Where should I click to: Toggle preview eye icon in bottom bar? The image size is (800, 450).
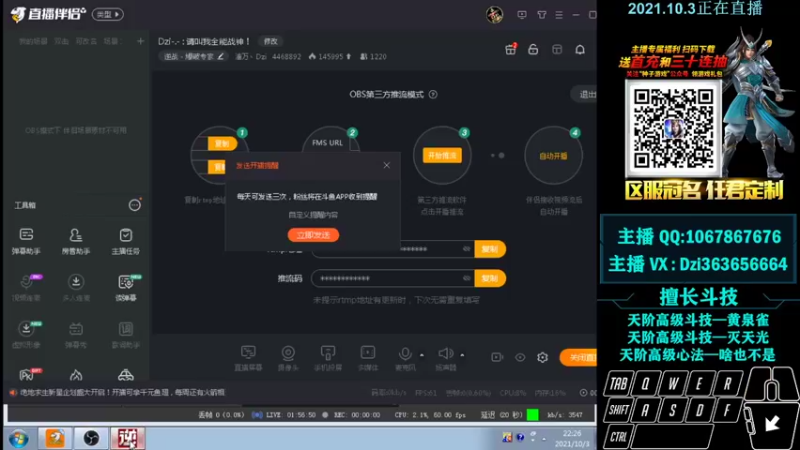pos(520,357)
